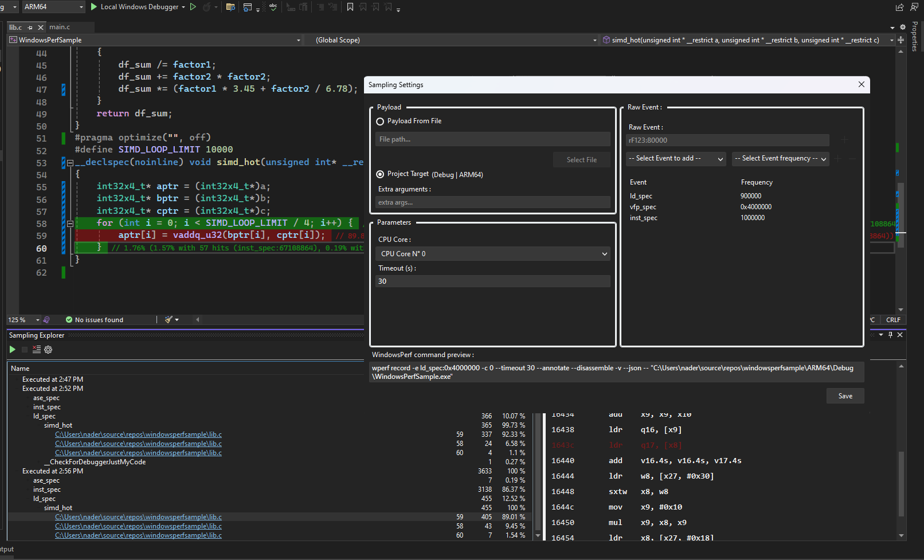Start sampling in the Sampling Explorer
This screenshot has height=560, width=924.
[12, 349]
